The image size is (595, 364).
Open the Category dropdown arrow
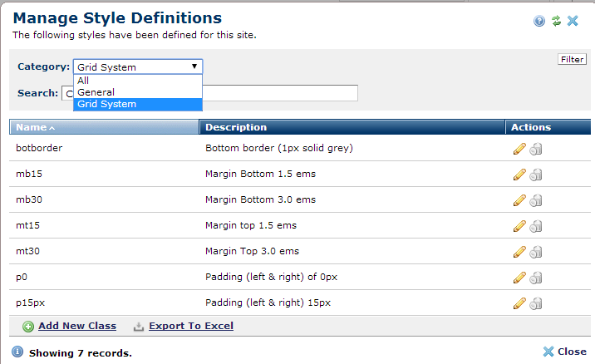coord(194,66)
